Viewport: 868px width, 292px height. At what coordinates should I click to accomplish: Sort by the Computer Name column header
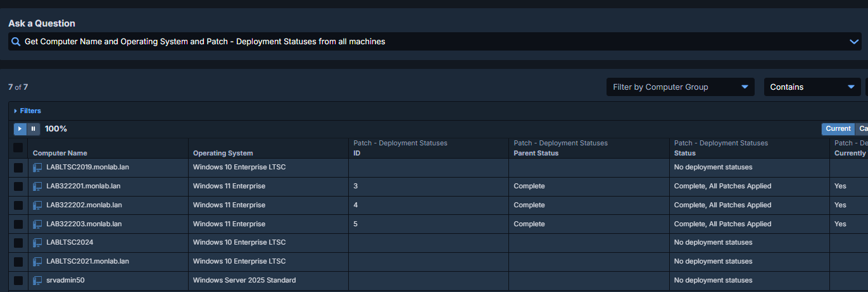pos(60,153)
